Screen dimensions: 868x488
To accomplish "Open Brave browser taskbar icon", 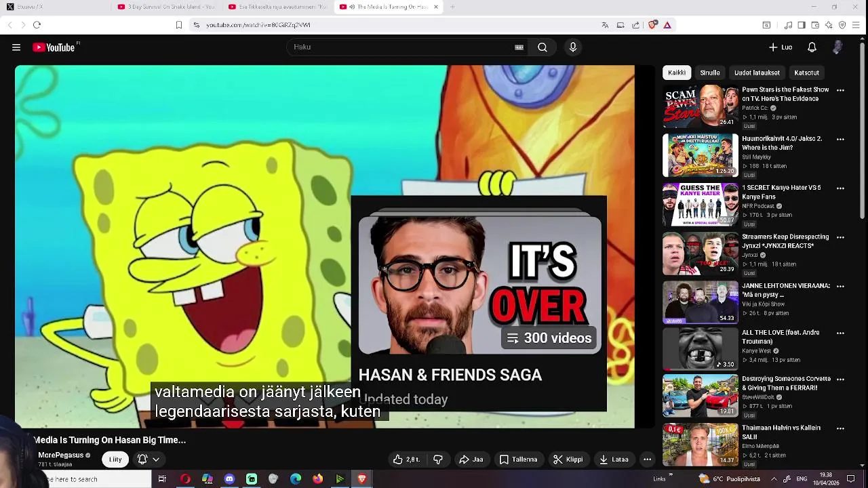I will click(x=361, y=479).
